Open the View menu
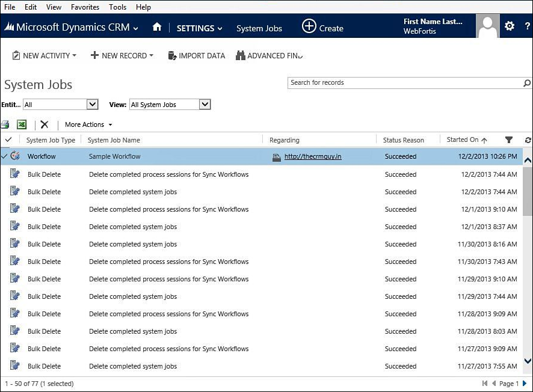 (54, 7)
